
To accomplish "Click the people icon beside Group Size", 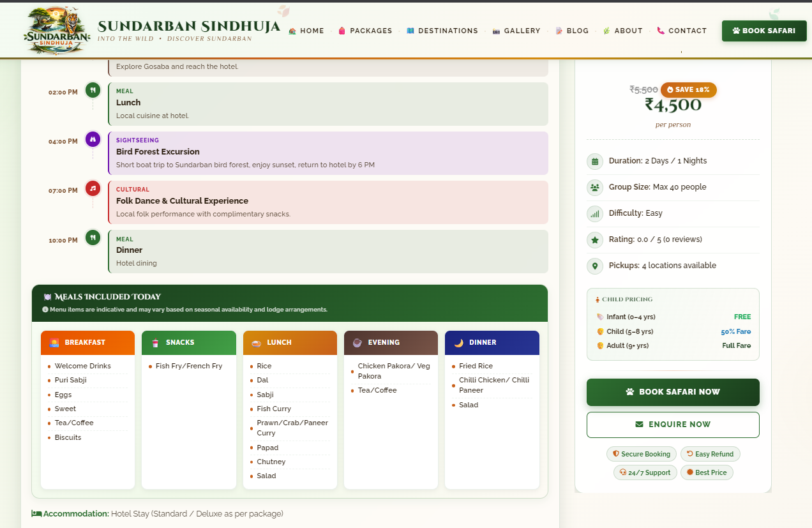I will pyautogui.click(x=595, y=188).
